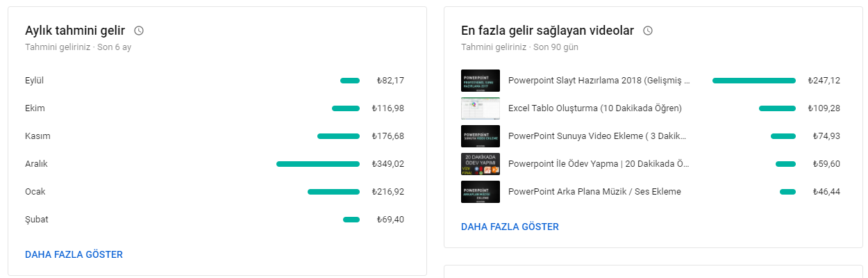Viewport: 868px width, 278px height.
Task: Click clock icon beside Aylık tahmini gelir
Action: (x=139, y=31)
